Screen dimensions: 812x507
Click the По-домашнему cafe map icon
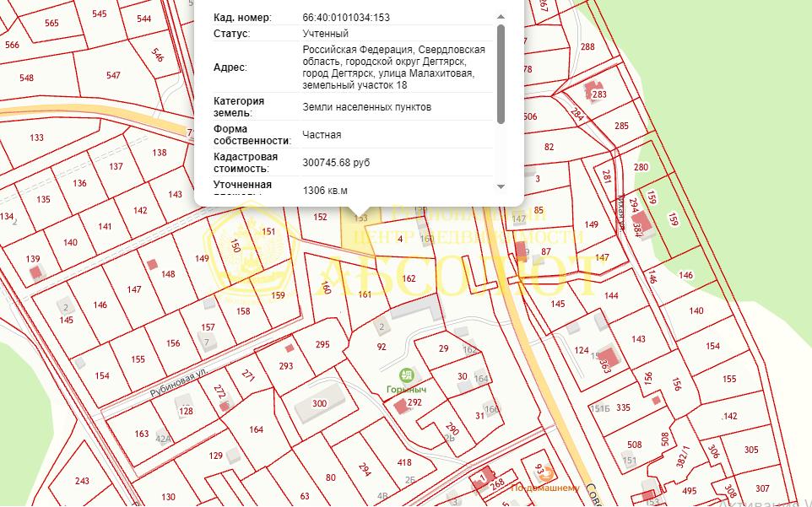[548, 473]
